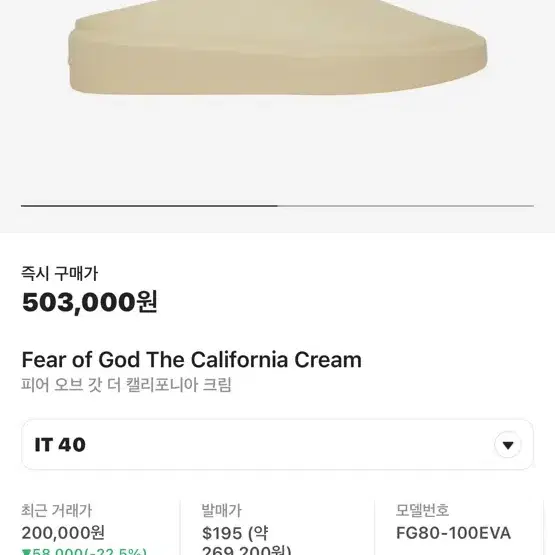Viewport: 555px width, 555px height.
Task: Tap the Korean product name subtitle
Action: click(x=126, y=385)
